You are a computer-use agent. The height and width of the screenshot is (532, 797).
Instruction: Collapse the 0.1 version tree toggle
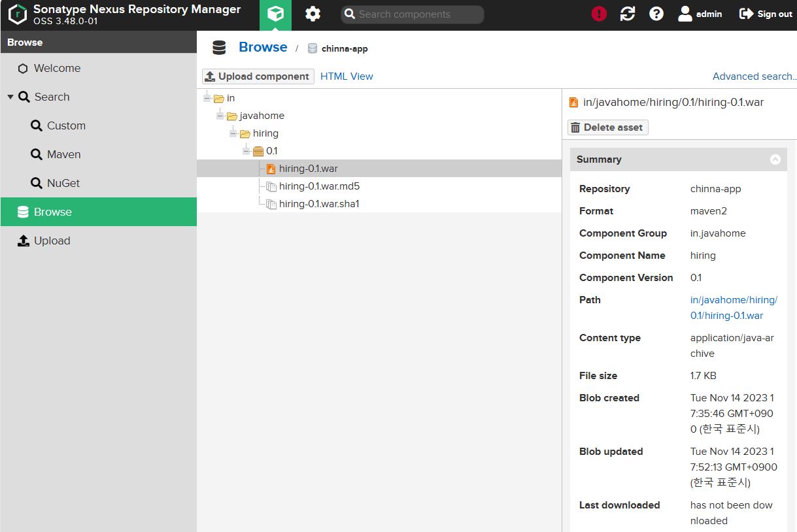(246, 151)
